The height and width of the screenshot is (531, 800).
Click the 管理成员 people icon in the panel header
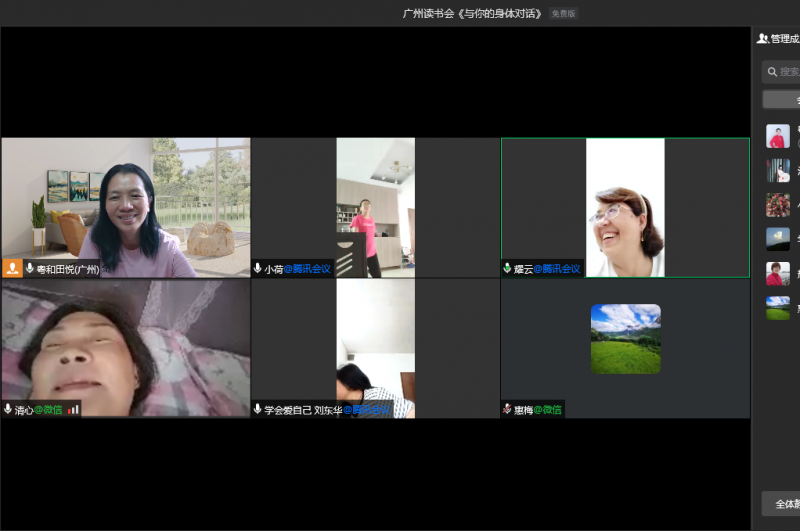click(762, 38)
